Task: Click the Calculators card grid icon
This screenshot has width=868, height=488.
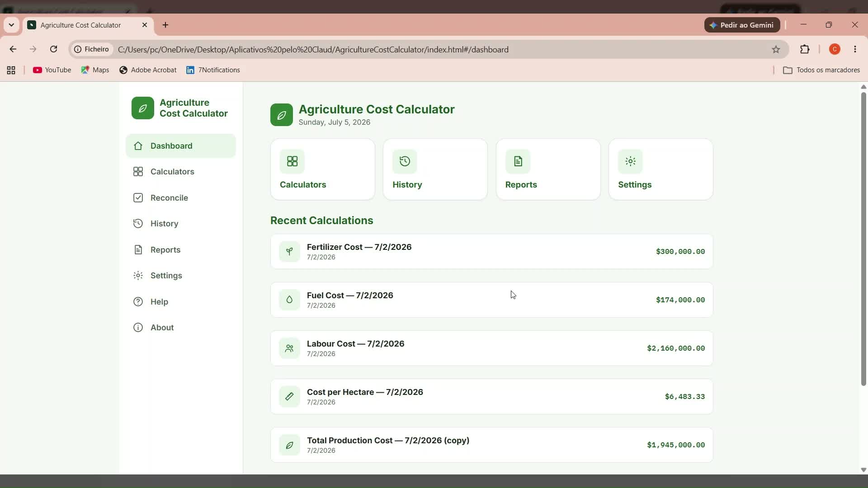Action: coord(292,161)
